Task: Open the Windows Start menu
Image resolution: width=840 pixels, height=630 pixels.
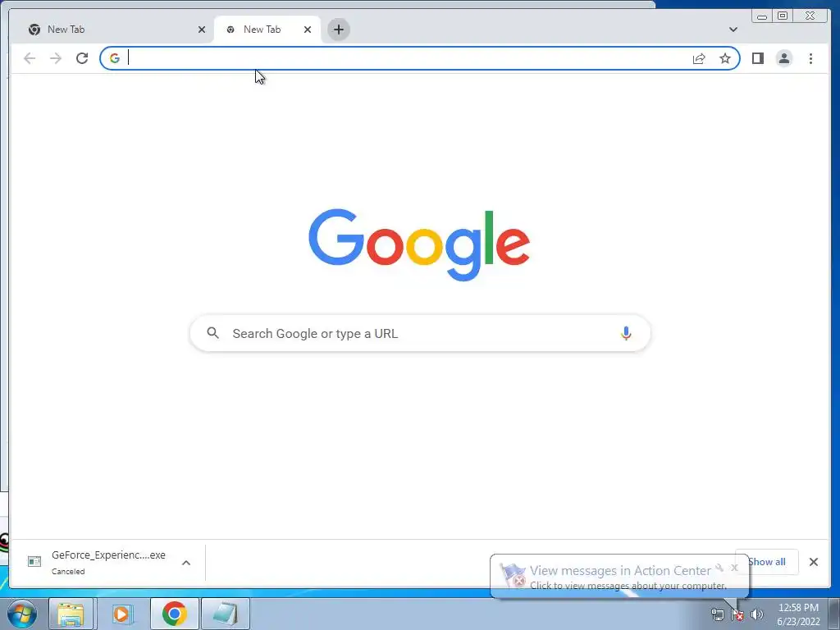Action: 22,614
